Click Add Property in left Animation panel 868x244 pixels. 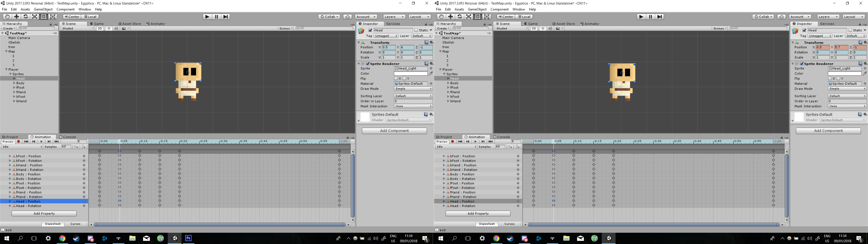point(44,213)
